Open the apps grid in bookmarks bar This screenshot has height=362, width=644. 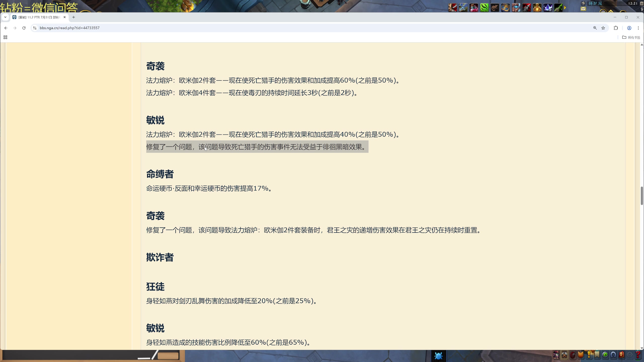[x=5, y=37]
